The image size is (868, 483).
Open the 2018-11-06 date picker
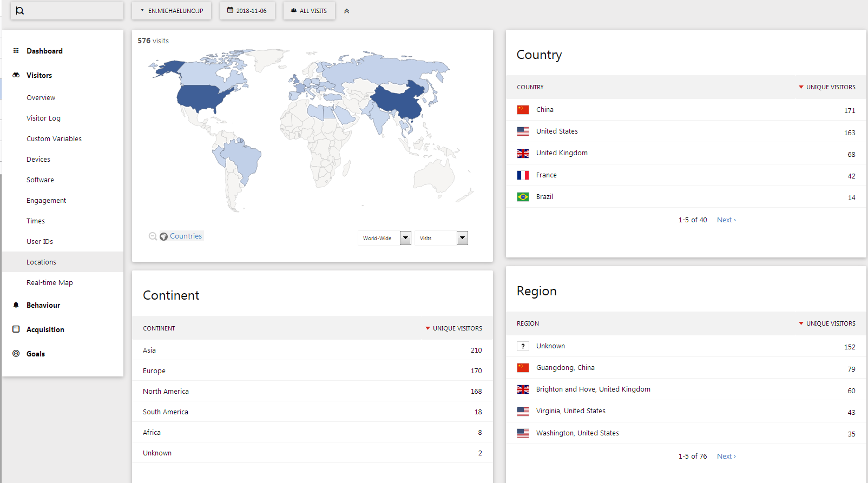247,11
